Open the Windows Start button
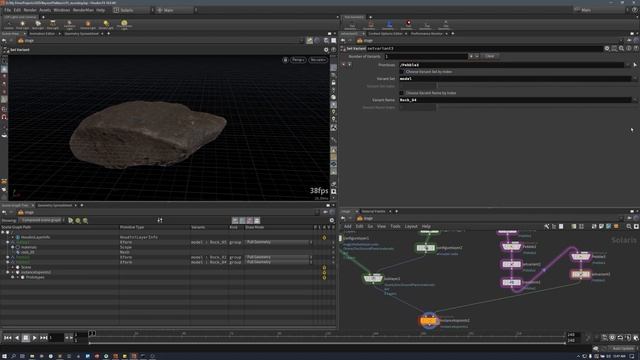 pyautogui.click(x=4, y=356)
